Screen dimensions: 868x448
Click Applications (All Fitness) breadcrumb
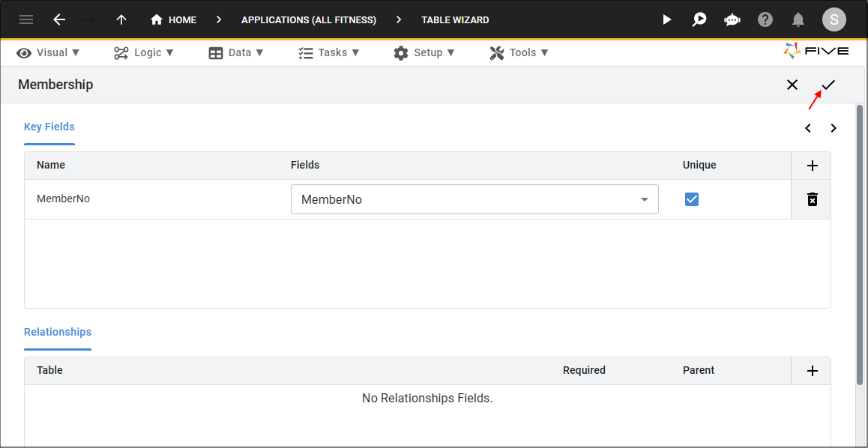309,20
